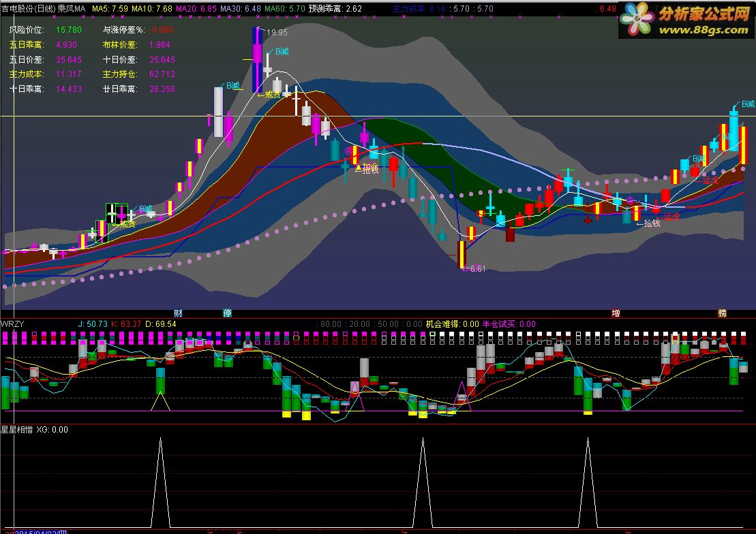This screenshot has height=534, width=756.
Task: Click the 6.61 low price label
Action: [x=477, y=269]
